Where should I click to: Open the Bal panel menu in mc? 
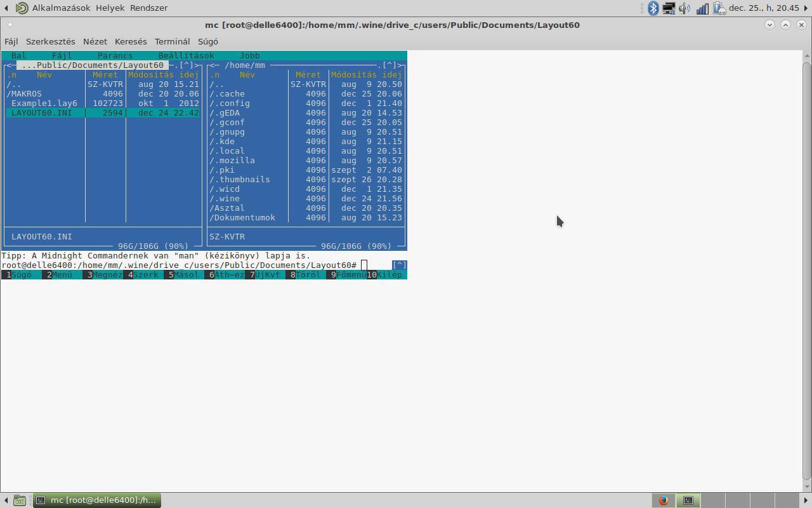pos(19,55)
